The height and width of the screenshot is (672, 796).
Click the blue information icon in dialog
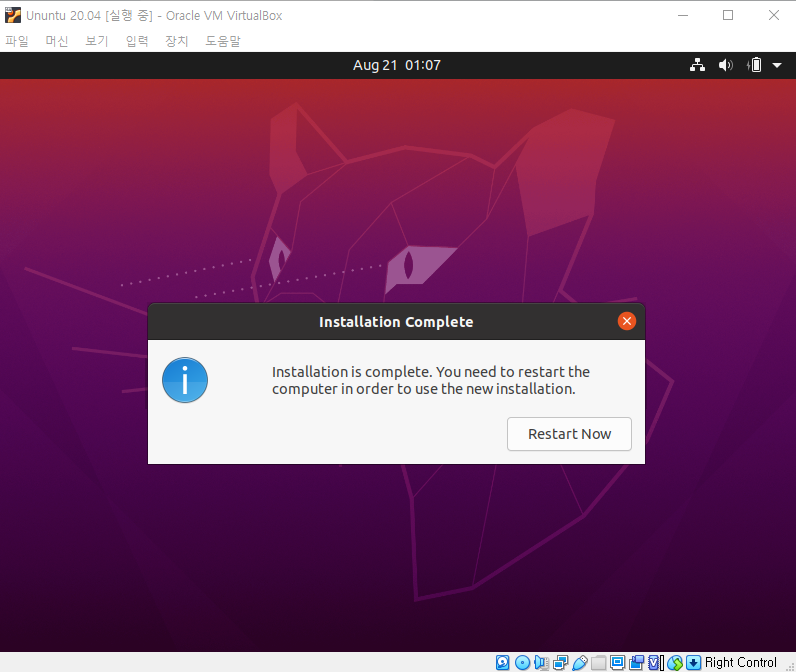185,380
